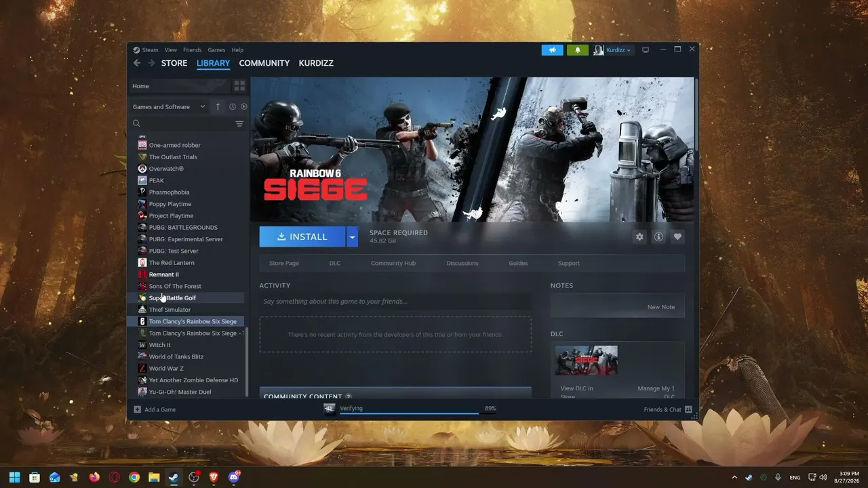The width and height of the screenshot is (868, 488).
Task: Click the blue INSTALL button
Action: pos(302,237)
